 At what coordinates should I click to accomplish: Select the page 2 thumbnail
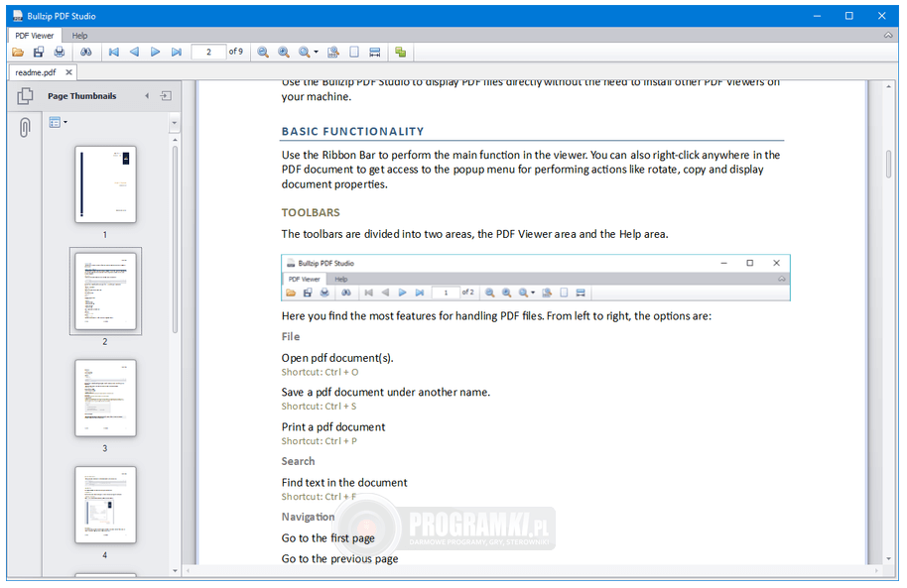click(105, 292)
